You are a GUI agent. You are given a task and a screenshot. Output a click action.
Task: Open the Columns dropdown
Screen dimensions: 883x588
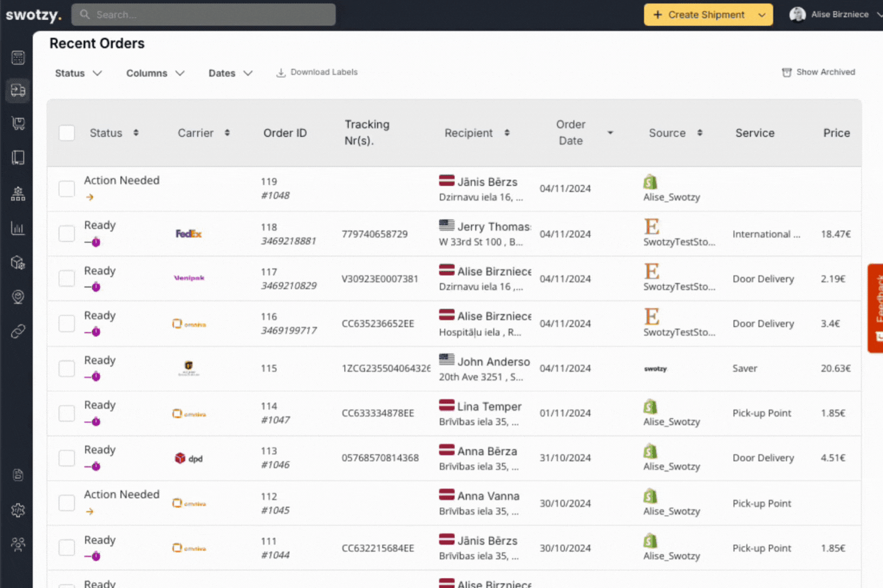pyautogui.click(x=155, y=73)
